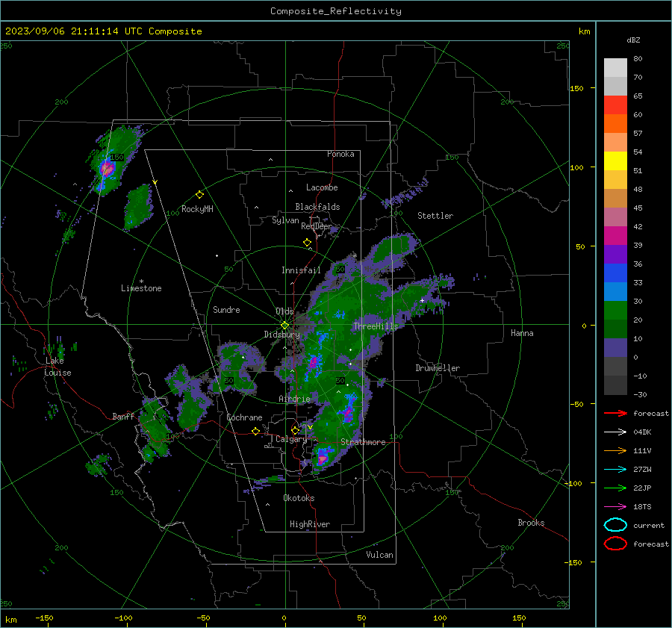The image size is (672, 628).
Task: Select the indigo 0-10 dBZ swatch
Action: tap(615, 348)
